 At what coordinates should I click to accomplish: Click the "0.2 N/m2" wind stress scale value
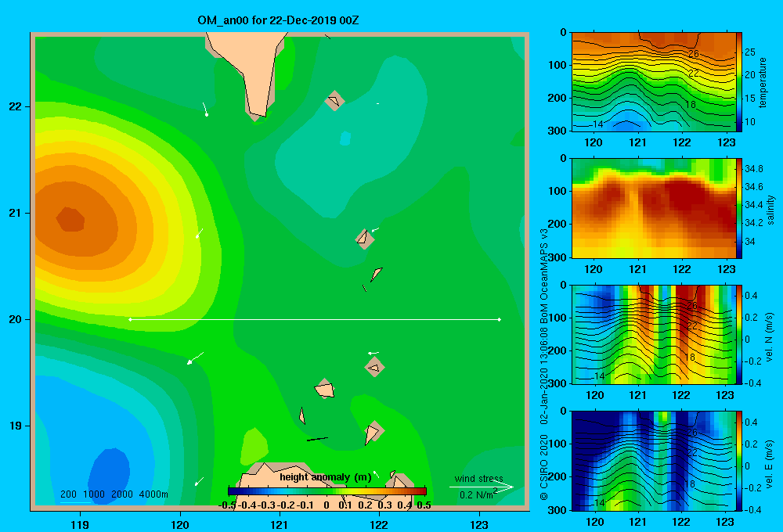pos(478,494)
